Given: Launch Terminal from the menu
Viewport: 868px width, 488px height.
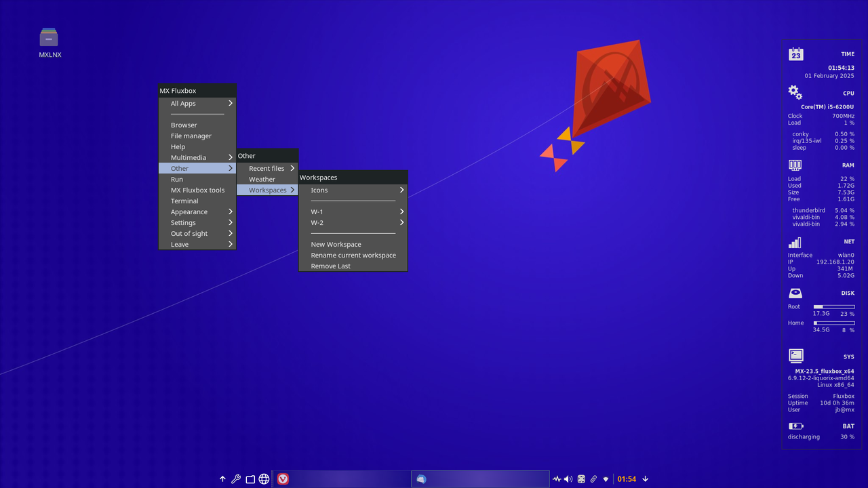Looking at the screenshot, I should tap(197, 201).
